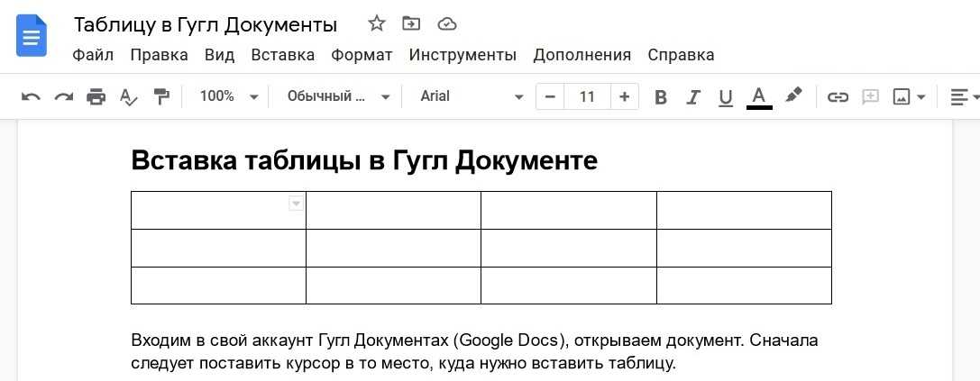Decrease font size with minus button

(x=550, y=96)
